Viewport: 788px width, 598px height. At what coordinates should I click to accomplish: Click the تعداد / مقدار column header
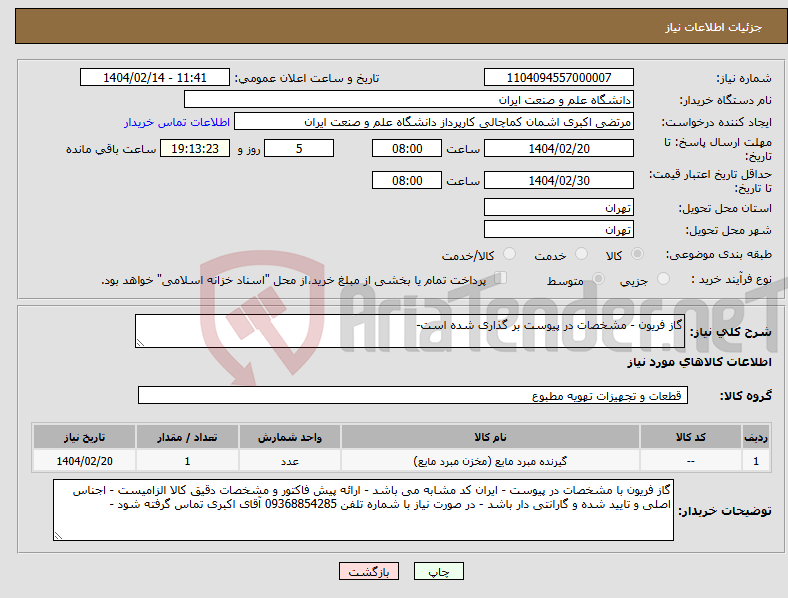187,437
